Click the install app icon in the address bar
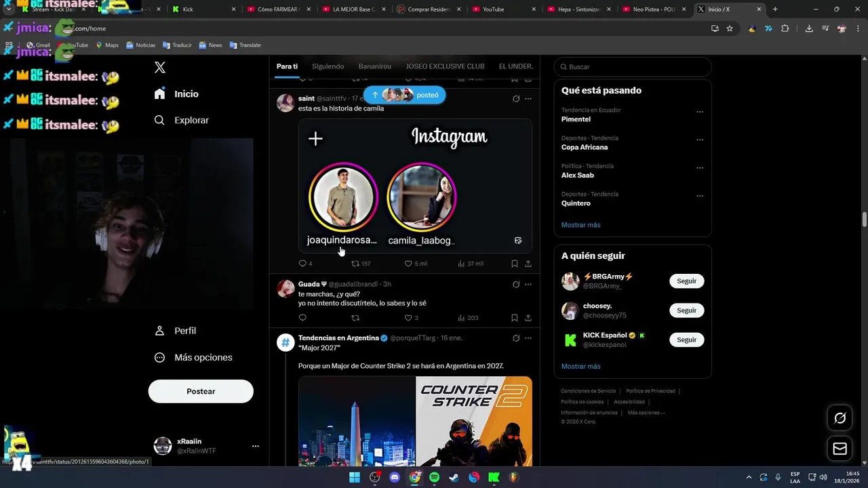868x488 pixels. click(x=715, y=28)
